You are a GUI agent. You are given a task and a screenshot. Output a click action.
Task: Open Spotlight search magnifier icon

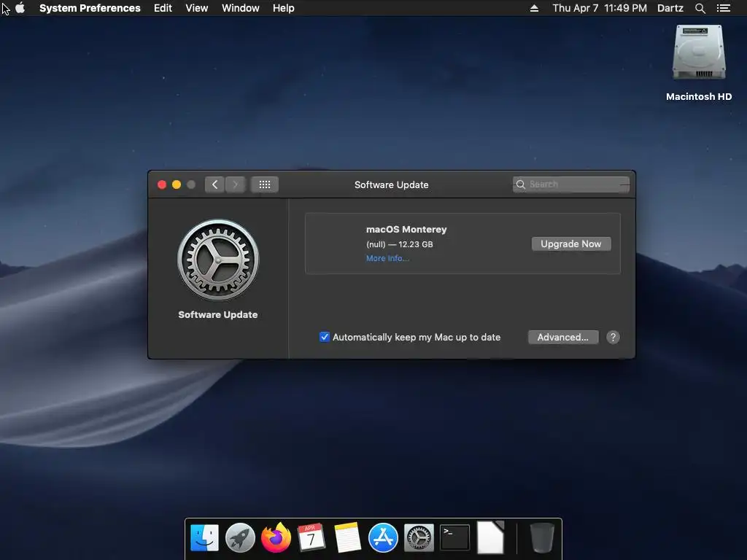700,8
